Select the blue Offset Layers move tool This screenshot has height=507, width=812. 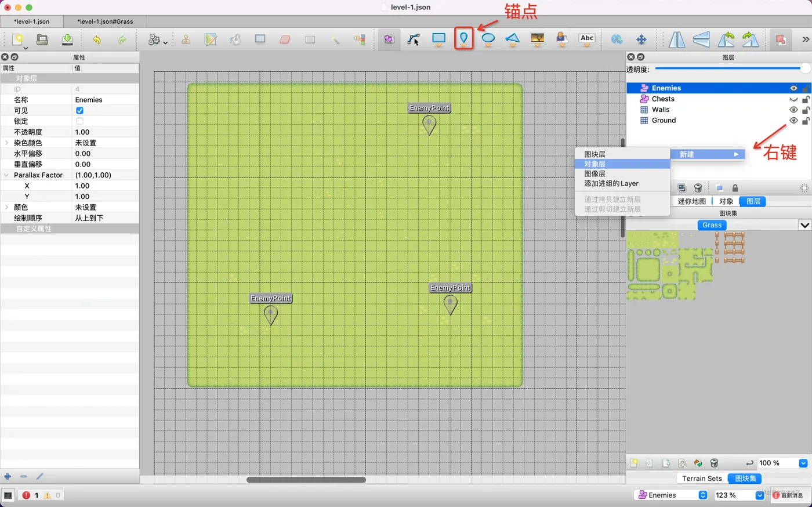[x=641, y=39]
